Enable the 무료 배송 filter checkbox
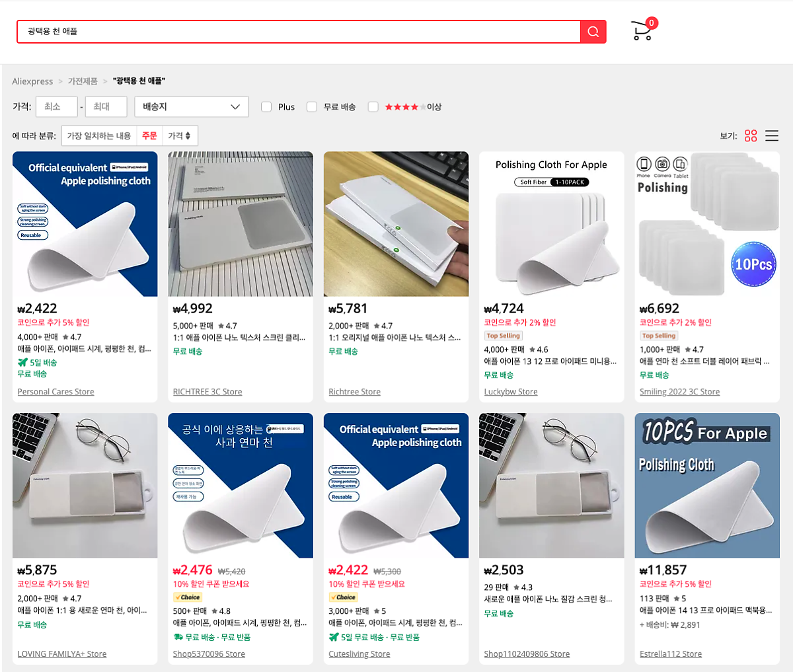The height and width of the screenshot is (672, 793). 312,107
